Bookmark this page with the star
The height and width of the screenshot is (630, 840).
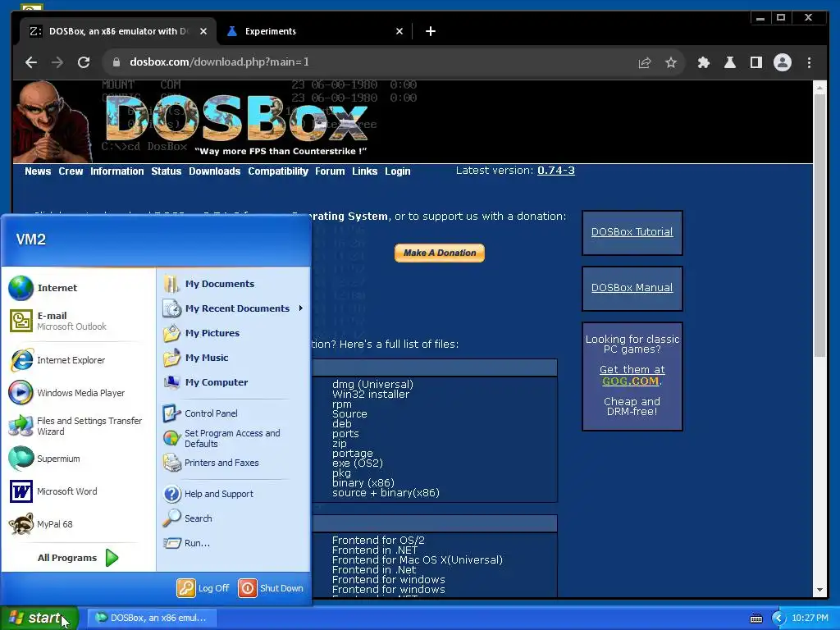pyautogui.click(x=671, y=62)
